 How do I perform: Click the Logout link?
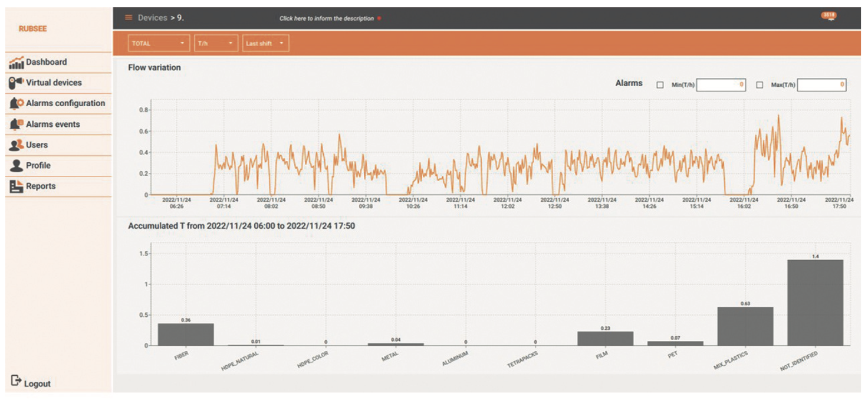(37, 383)
